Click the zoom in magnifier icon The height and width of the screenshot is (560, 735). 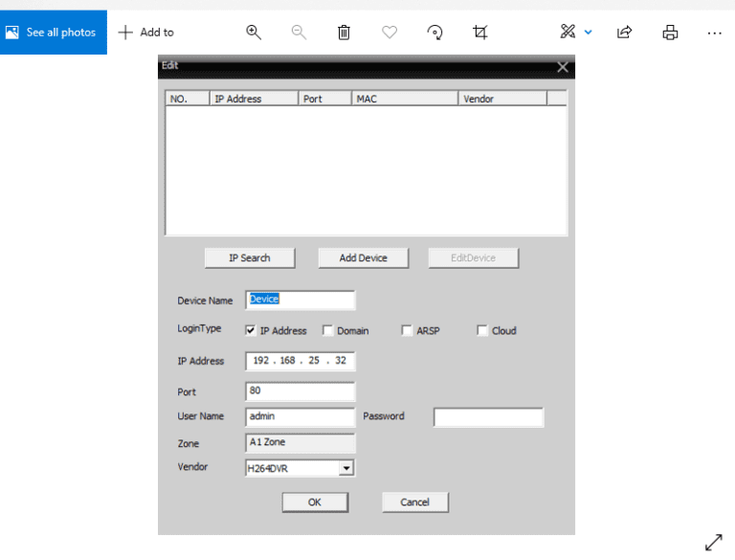254,33
